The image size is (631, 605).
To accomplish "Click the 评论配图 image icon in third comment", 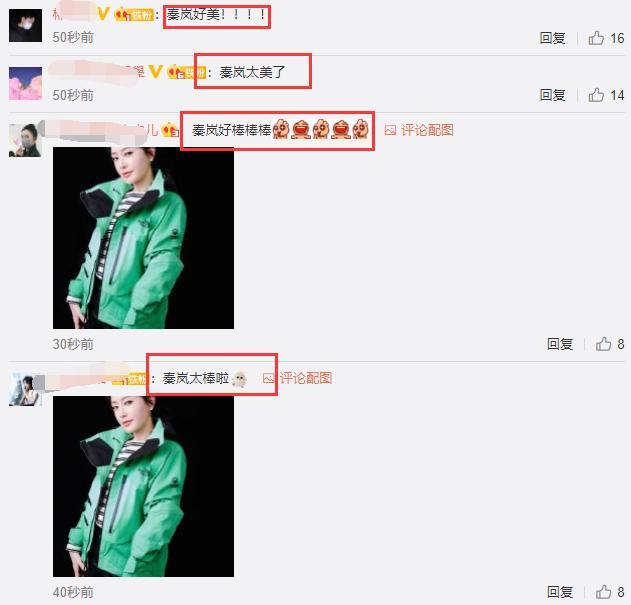I will click(390, 130).
